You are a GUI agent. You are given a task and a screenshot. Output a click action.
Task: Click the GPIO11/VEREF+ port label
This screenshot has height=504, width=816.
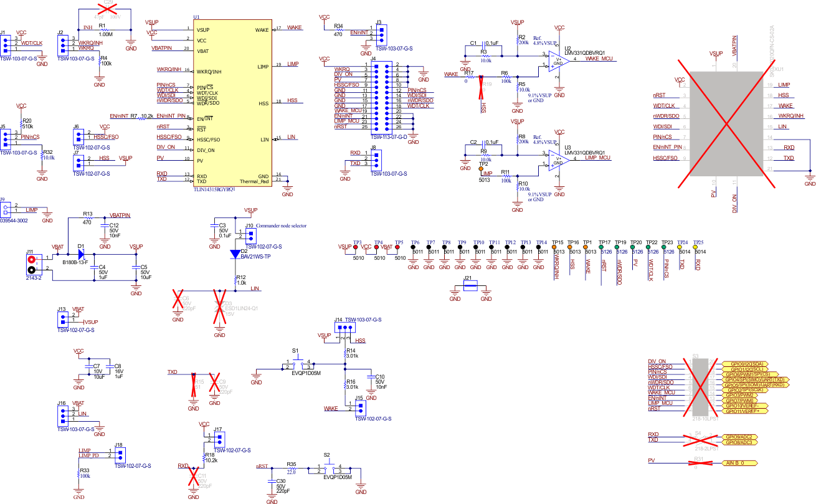[x=746, y=412]
